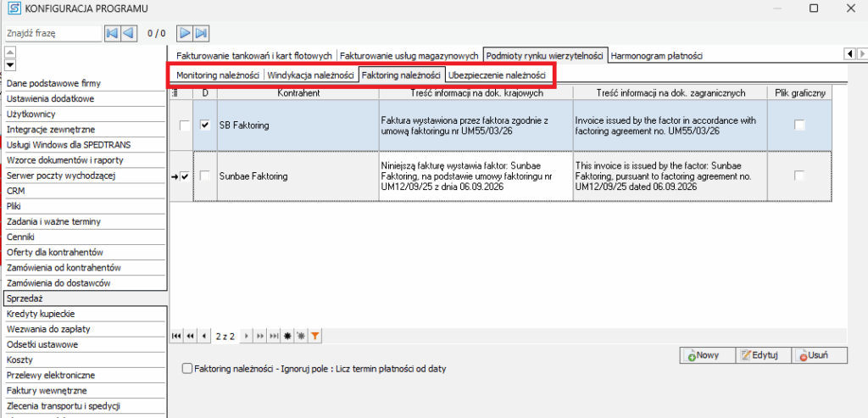This screenshot has width=868, height=418.
Task: Open Serwer poczty wychodzącej settings
Action: (x=85, y=176)
